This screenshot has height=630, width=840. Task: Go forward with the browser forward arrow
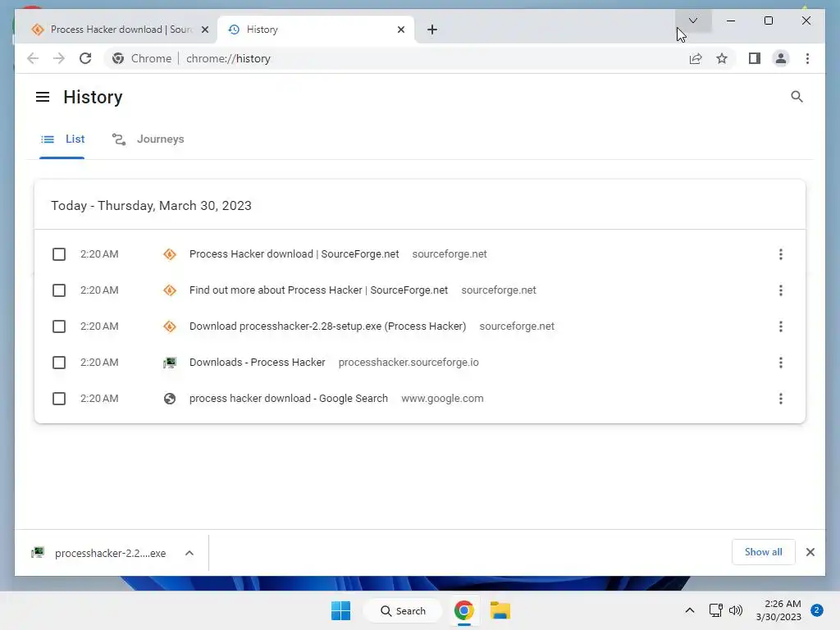point(59,58)
